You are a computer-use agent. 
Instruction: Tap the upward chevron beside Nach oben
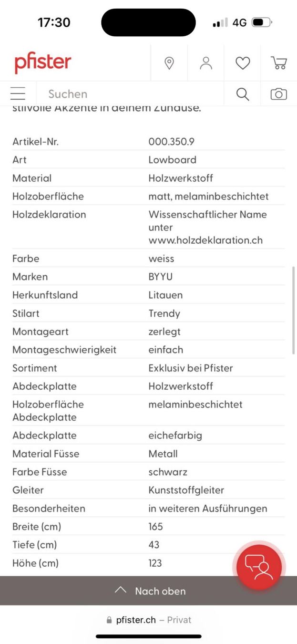pyautogui.click(x=121, y=590)
